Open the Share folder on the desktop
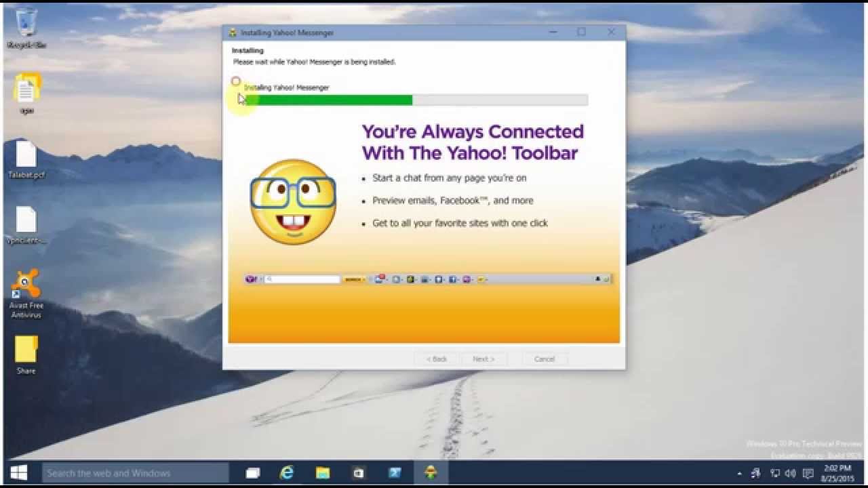The image size is (868, 488). 26,355
